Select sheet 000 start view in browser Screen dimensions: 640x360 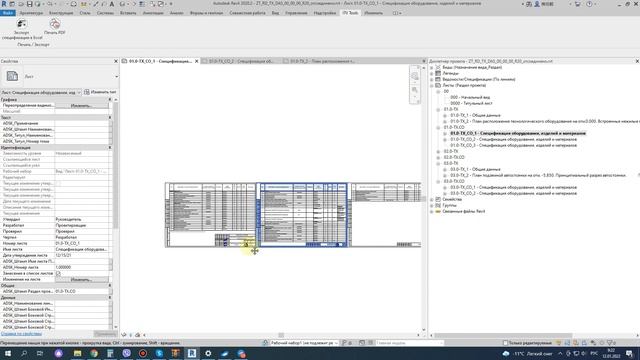pyautogui.click(x=470, y=98)
